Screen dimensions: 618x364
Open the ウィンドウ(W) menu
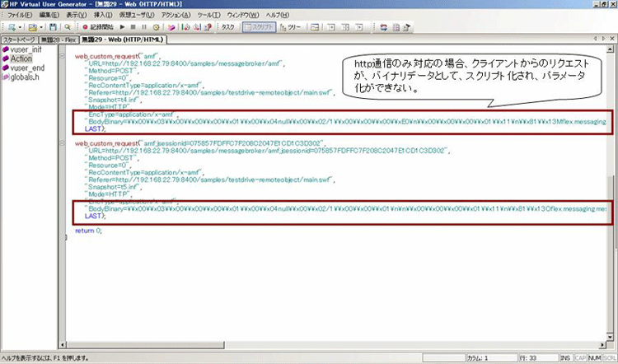243,15
